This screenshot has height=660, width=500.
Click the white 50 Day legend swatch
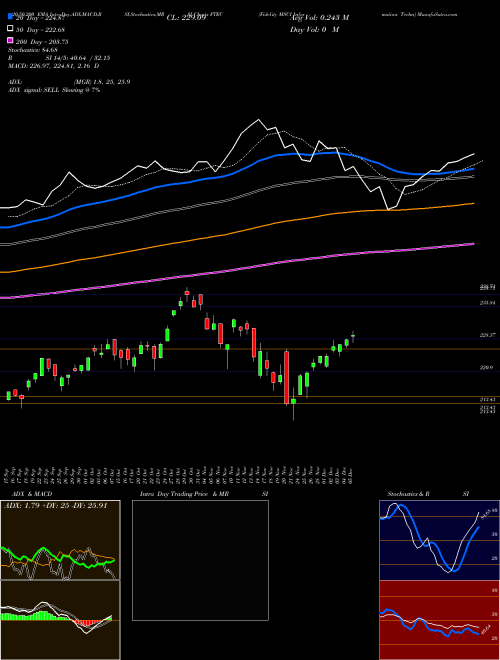(x=10, y=29)
